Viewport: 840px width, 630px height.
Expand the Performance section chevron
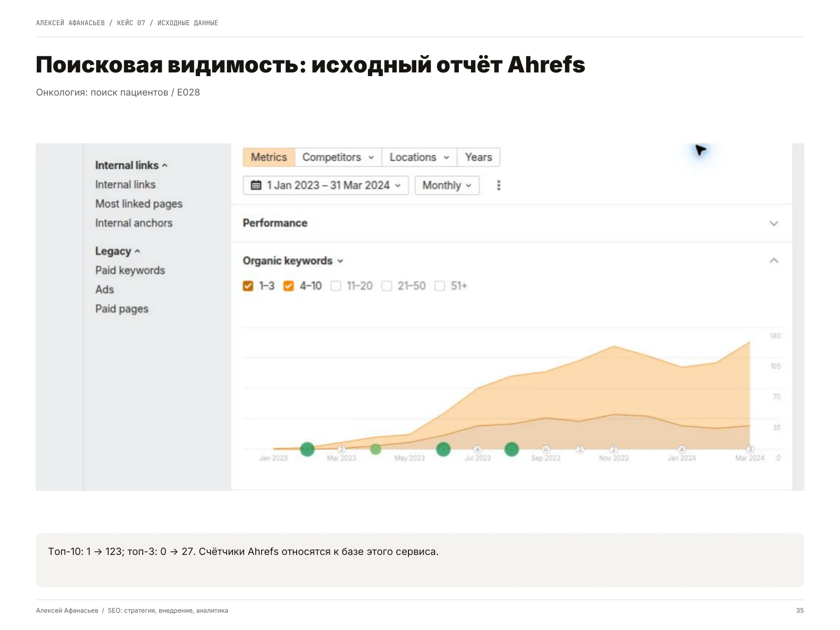773,223
